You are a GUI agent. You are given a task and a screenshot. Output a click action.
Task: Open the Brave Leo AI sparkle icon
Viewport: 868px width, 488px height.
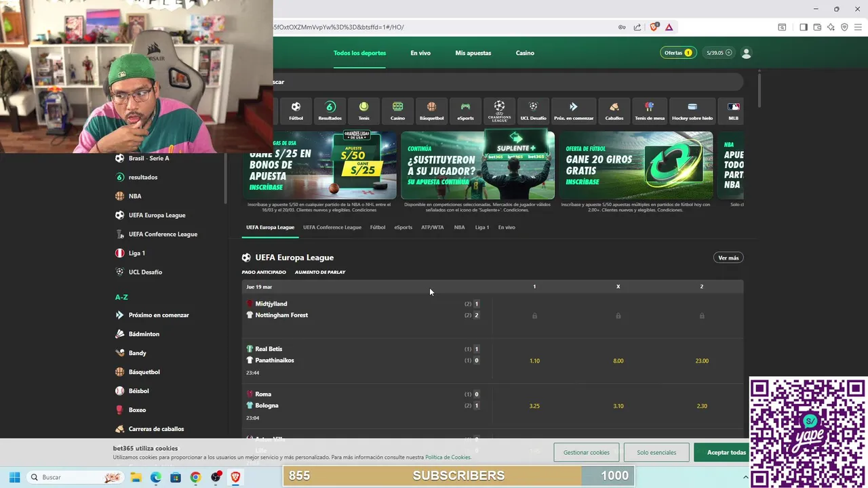(x=831, y=27)
